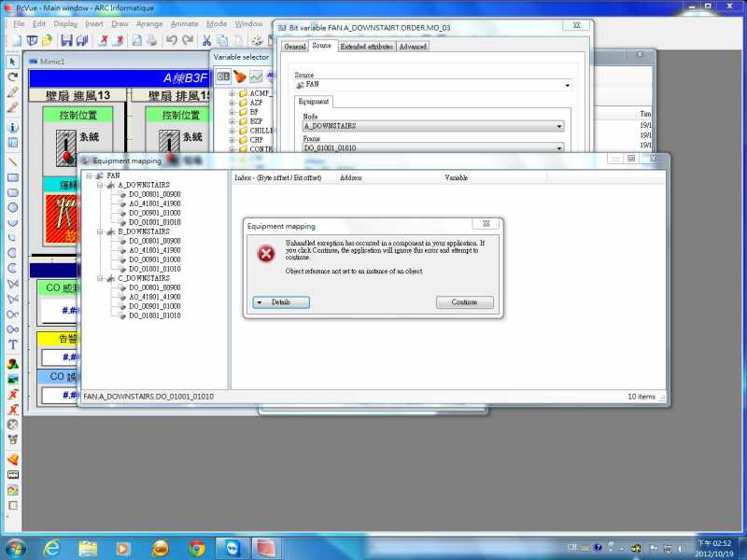Switch to the Extended attributes tab

366,46
